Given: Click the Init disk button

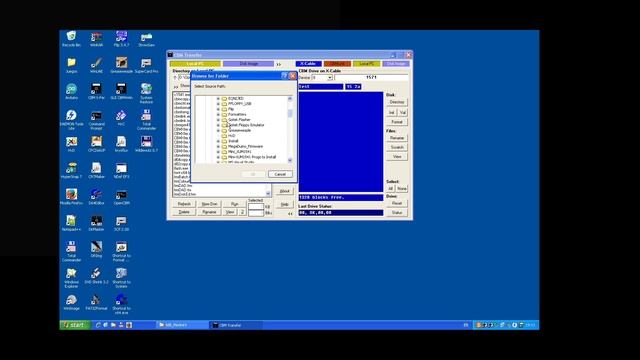Looking at the screenshot, I should (x=391, y=112).
